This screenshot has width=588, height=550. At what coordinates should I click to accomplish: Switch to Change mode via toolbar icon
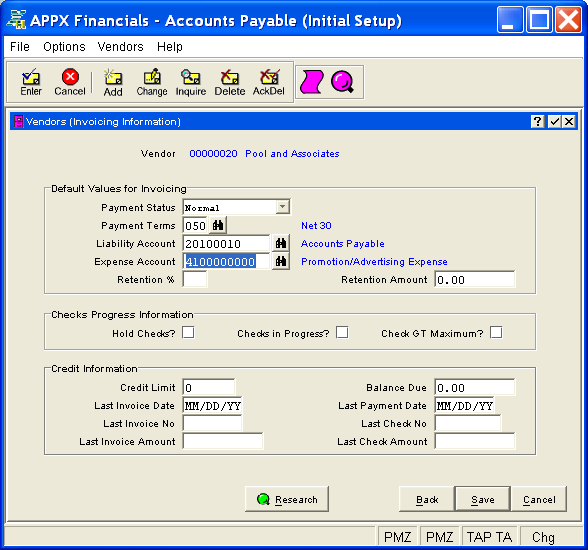tap(152, 82)
